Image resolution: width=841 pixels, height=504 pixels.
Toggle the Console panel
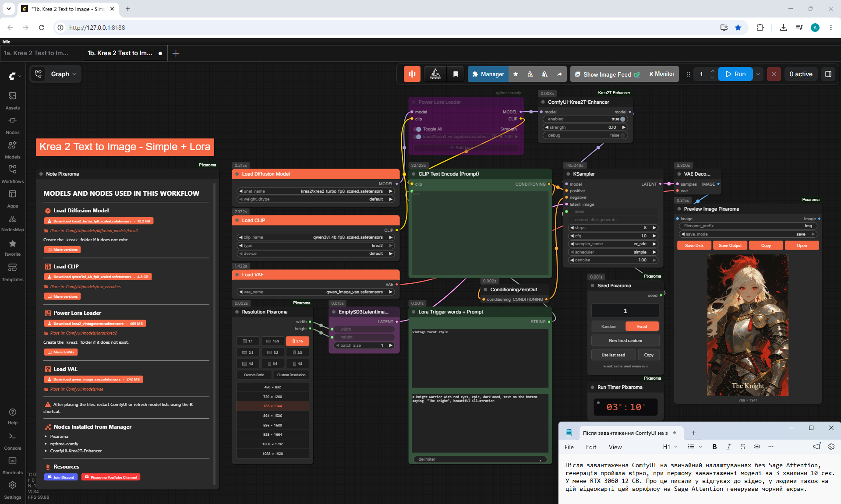12,441
